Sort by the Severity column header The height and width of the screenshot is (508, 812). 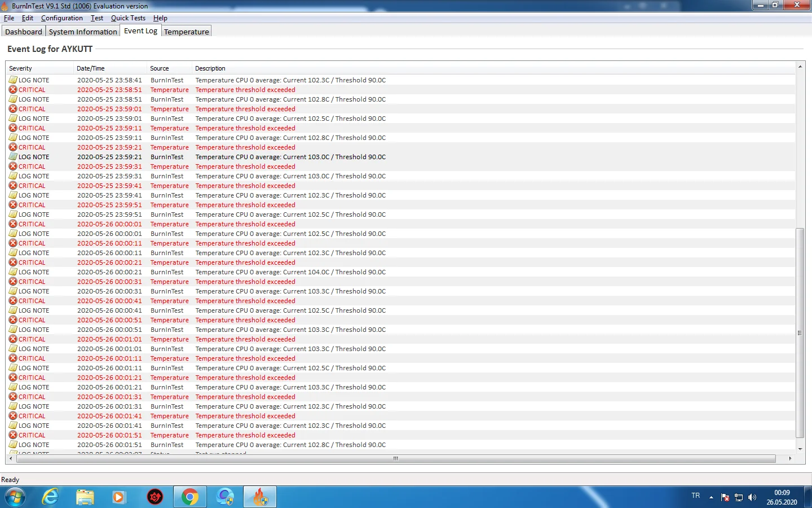39,68
